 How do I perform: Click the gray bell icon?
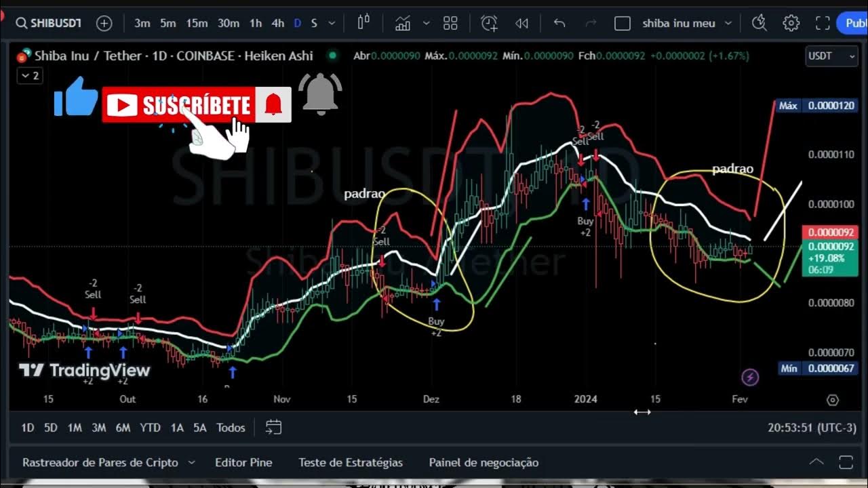[320, 94]
